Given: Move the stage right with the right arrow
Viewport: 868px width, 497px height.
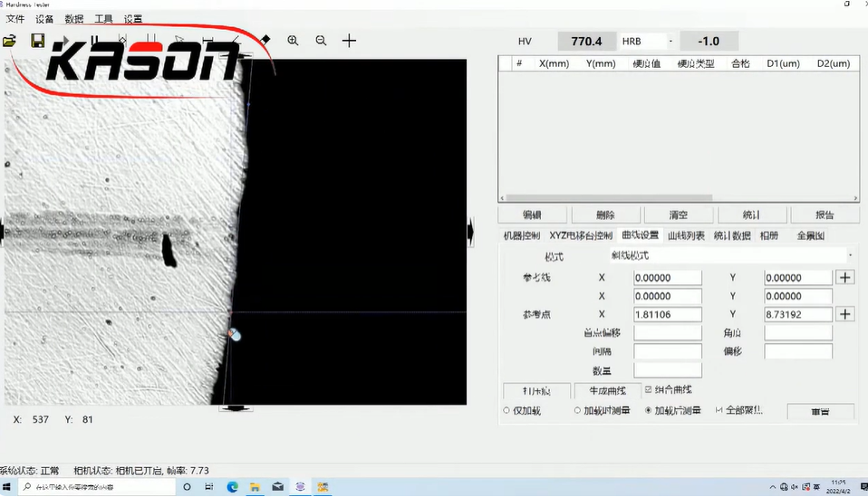Looking at the screenshot, I should [x=470, y=231].
